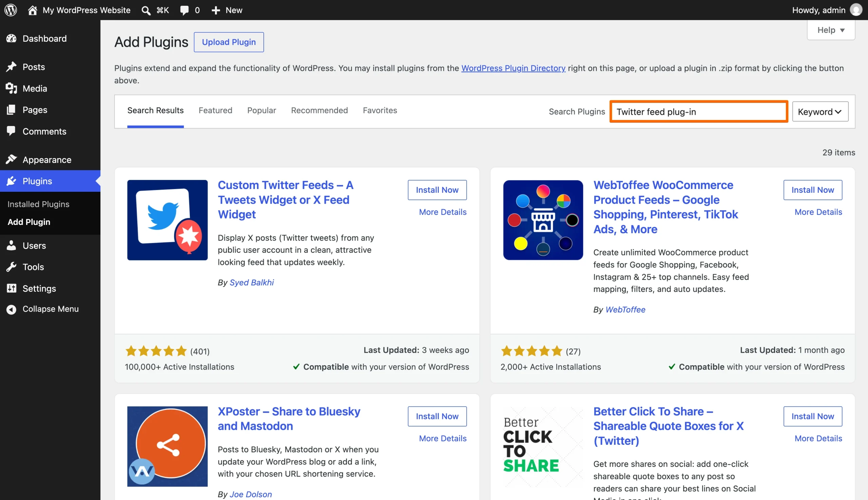Install the Custom Twitter Feeds plugin

coord(437,190)
